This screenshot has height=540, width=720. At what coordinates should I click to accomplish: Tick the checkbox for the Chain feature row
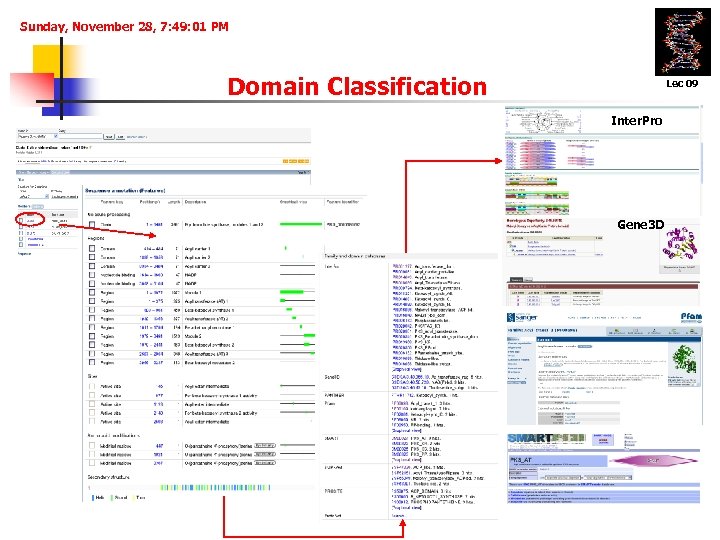click(x=92, y=225)
